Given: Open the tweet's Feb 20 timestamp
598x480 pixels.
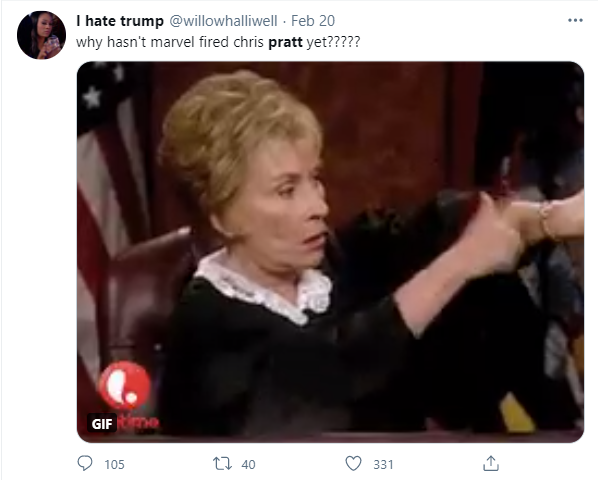Looking at the screenshot, I should click(313, 21).
